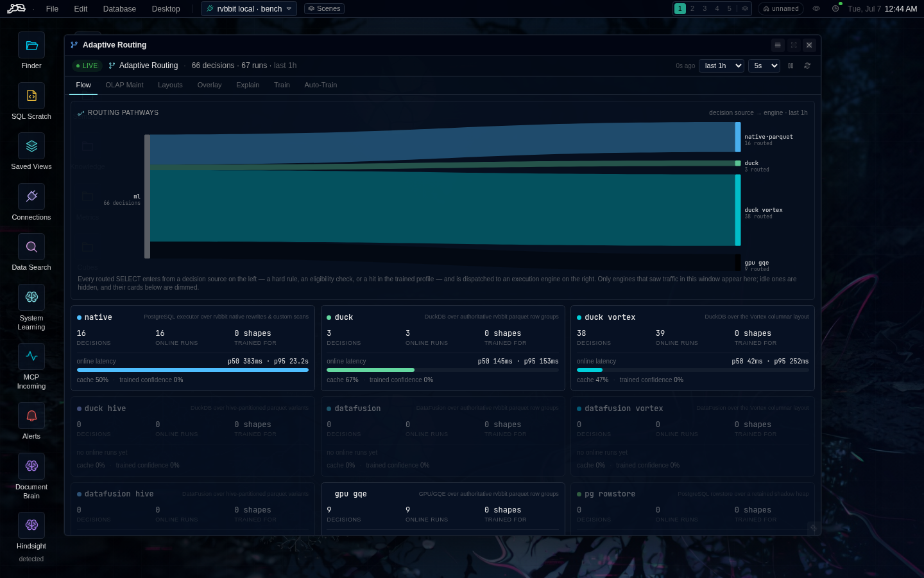Open the MCP Incoming pulse icon
The image size is (924, 578).
31,356
